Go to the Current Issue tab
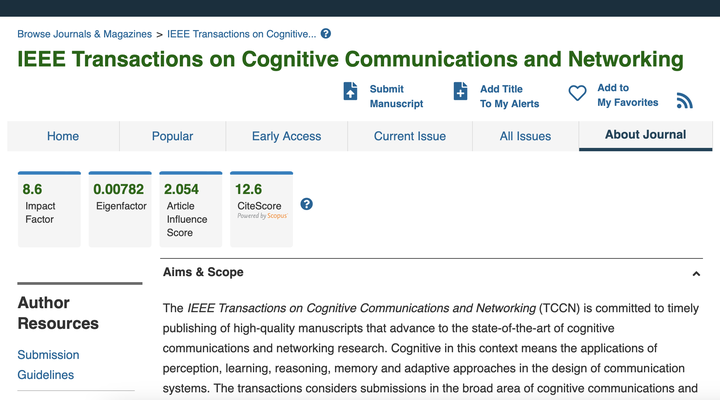Viewport: 720px width, 400px height. (x=410, y=136)
